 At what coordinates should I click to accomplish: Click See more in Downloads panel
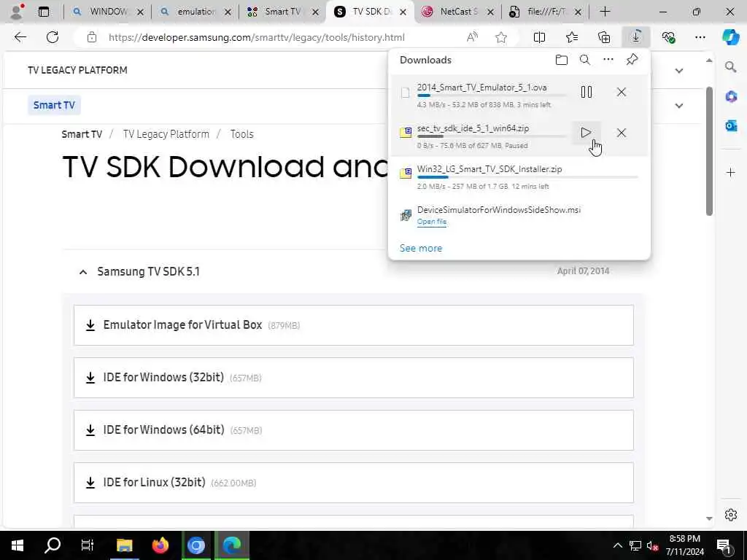tap(421, 248)
